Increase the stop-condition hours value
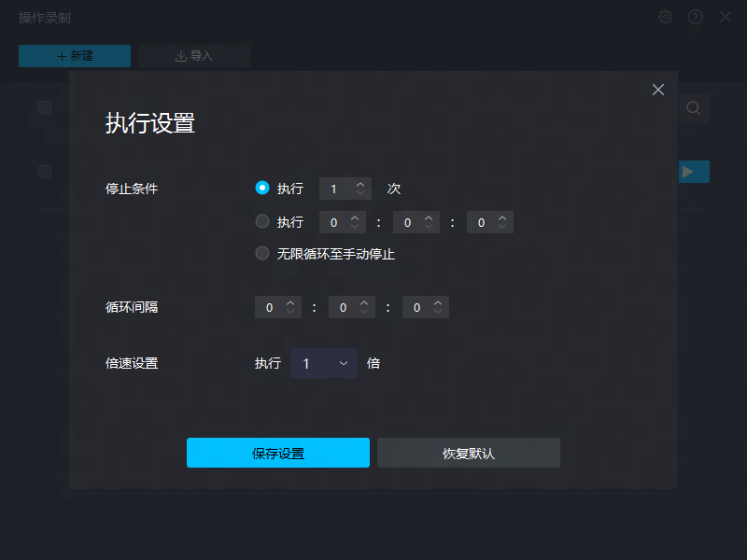The image size is (747, 560). [x=355, y=217]
